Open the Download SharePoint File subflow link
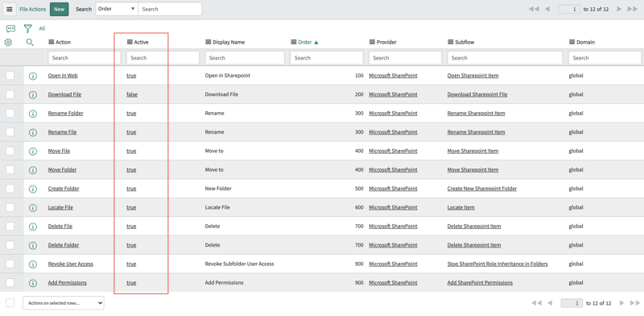The height and width of the screenshot is (316, 644). tap(477, 94)
